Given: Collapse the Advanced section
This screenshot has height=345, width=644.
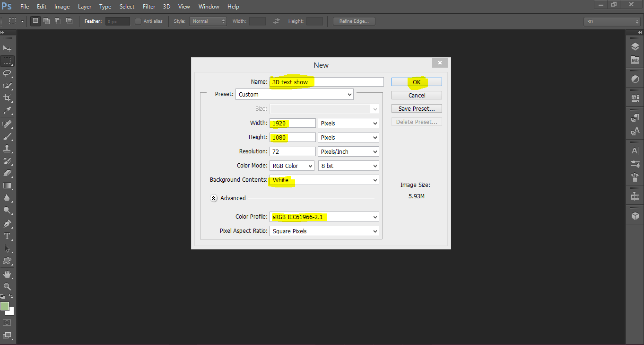Looking at the screenshot, I should [214, 198].
